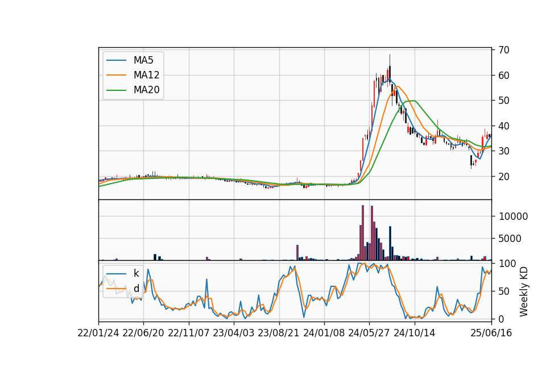Screen dimensions: 546x392
Task: Click the price axis value 70
Action: coord(504,50)
